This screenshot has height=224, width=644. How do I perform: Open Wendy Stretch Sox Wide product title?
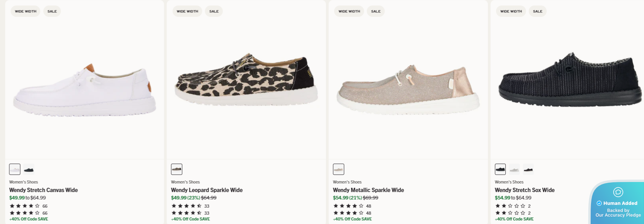tap(524, 190)
